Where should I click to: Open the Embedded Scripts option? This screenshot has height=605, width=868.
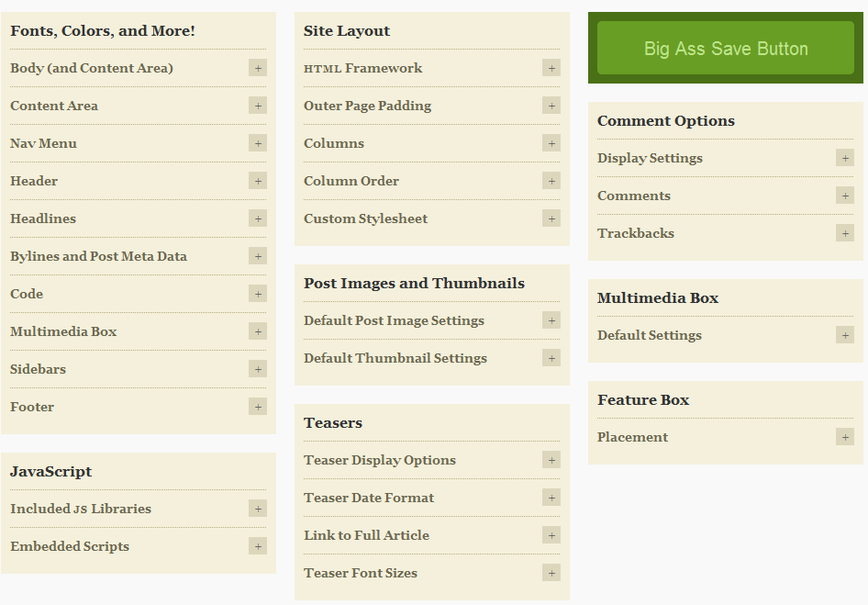coord(139,547)
